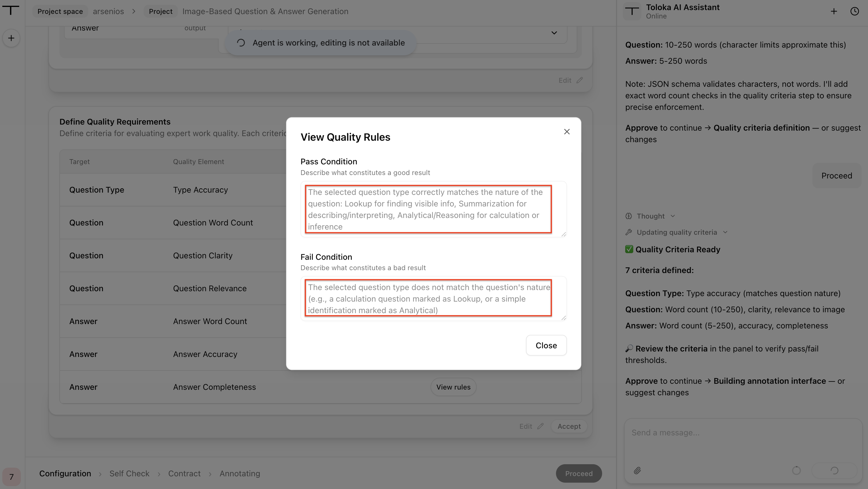This screenshot has width=868, height=489.
Task: Click the Close button in dialog
Action: 546,345
